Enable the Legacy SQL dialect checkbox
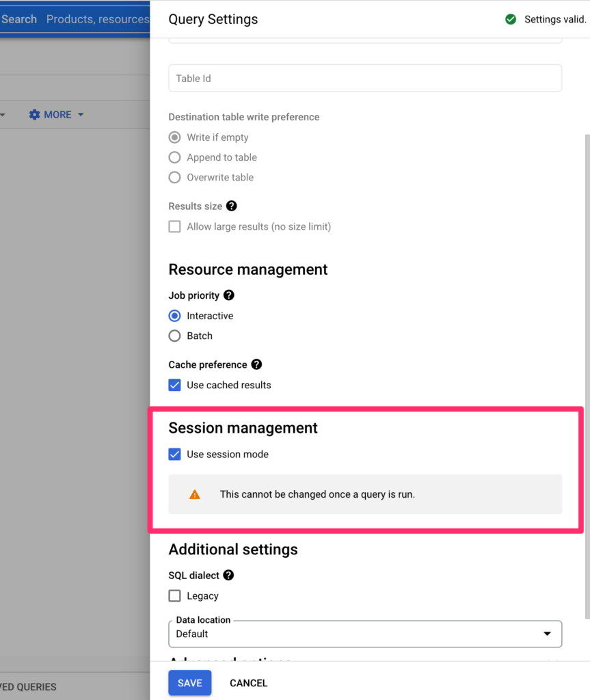Image resolution: width=590 pixels, height=700 pixels. click(x=175, y=596)
